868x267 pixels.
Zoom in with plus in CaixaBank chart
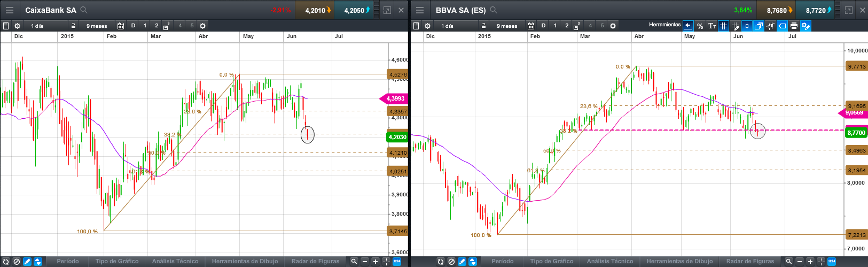376,262
